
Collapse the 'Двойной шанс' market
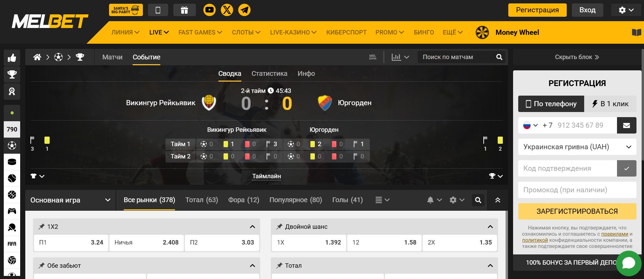coord(490,227)
